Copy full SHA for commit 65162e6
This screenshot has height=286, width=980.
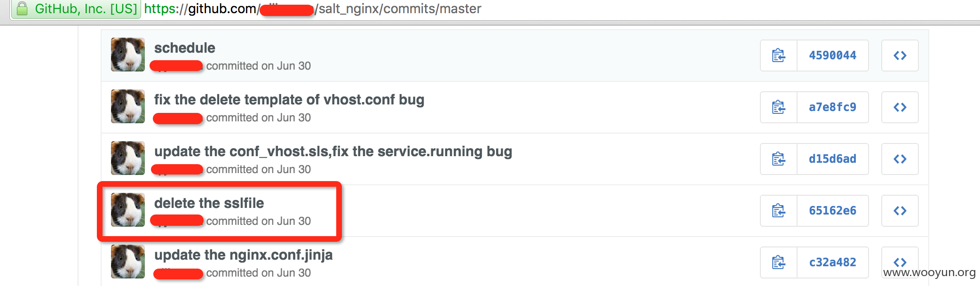(x=779, y=211)
